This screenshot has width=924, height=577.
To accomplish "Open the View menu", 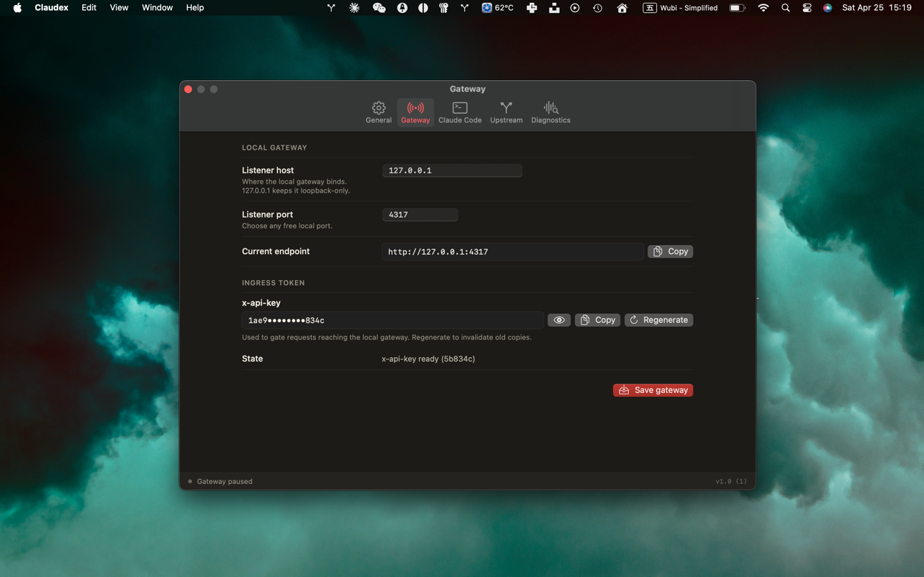I will pyautogui.click(x=119, y=8).
